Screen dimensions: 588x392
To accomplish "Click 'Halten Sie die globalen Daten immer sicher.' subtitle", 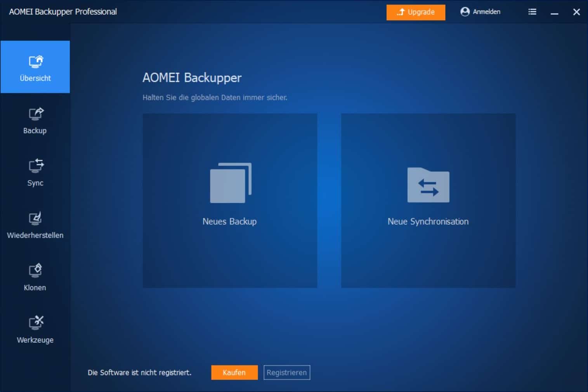I will (x=215, y=98).
